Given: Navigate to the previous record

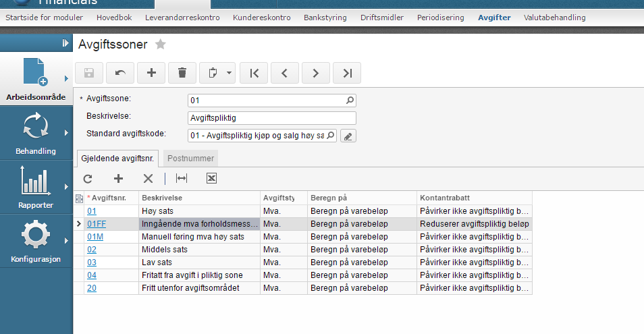Looking at the screenshot, I should [x=284, y=73].
